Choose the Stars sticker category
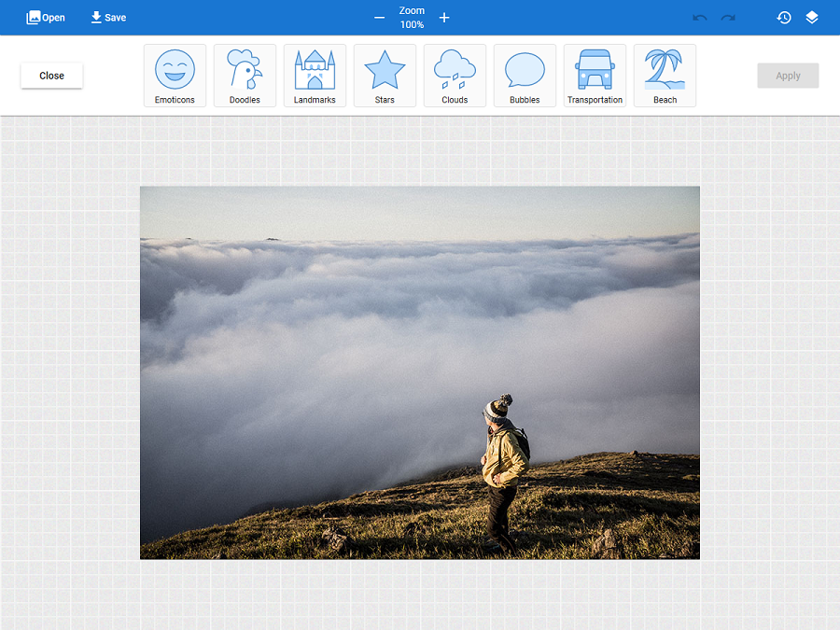Screen dimensions: 840x630 point(385,76)
